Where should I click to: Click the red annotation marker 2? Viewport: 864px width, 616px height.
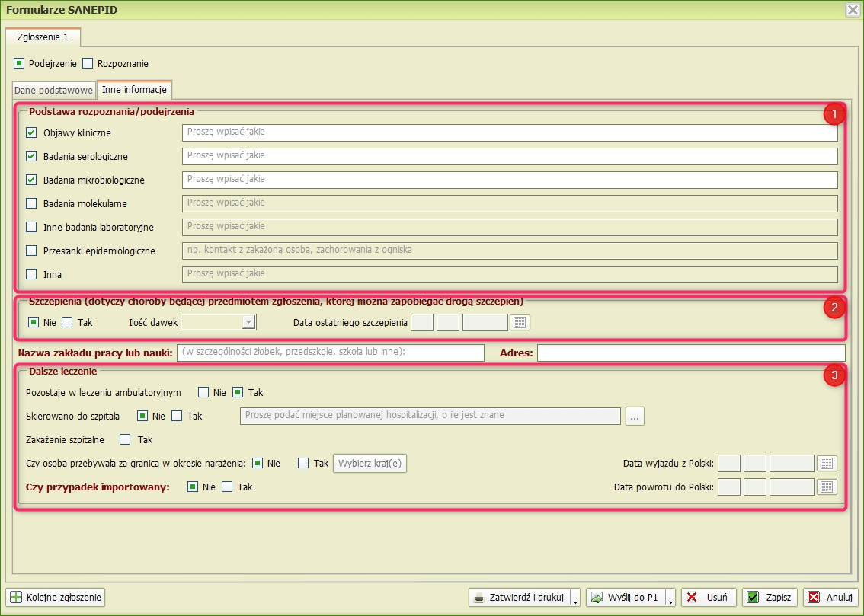[x=835, y=308]
